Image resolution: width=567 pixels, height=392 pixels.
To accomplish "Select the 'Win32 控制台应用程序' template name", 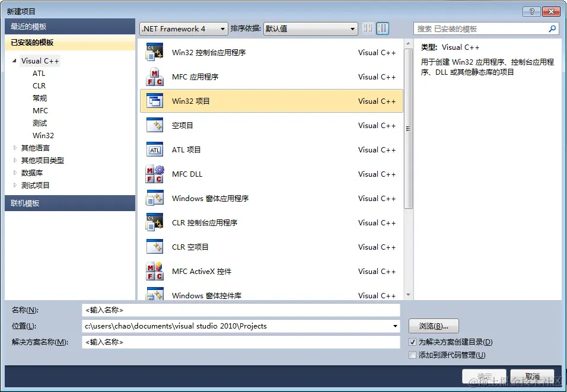I will 209,52.
